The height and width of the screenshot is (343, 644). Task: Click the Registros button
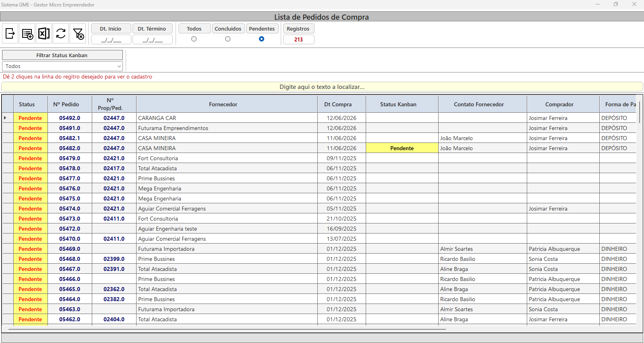click(x=298, y=29)
